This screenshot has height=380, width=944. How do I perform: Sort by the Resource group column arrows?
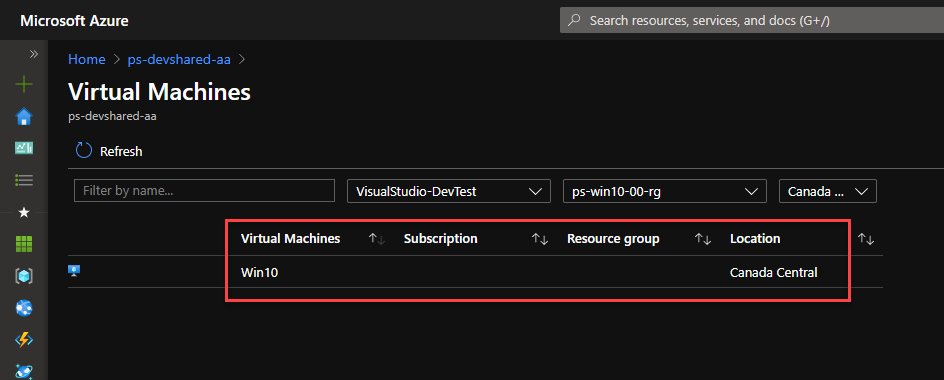[x=703, y=239]
